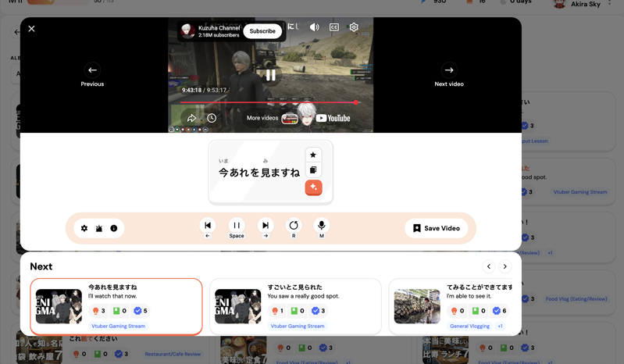Seek on the red video progress bar
This screenshot has height=364, width=624.
(x=269, y=102)
